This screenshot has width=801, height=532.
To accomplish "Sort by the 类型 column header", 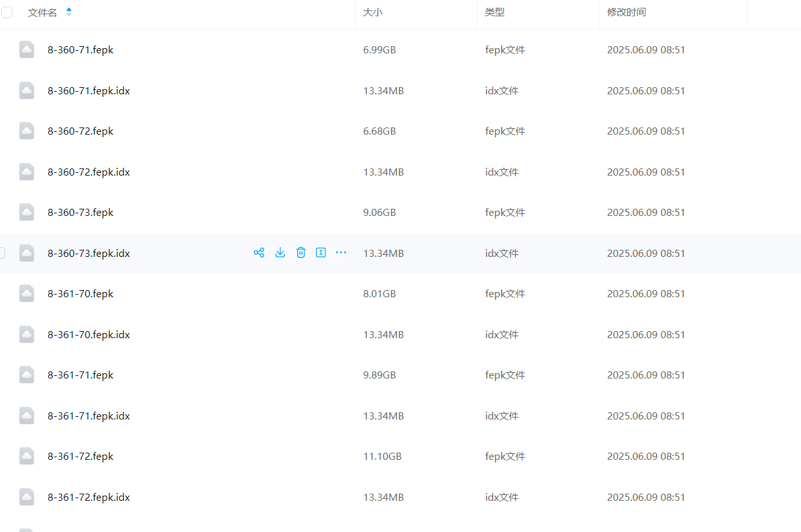I will pyautogui.click(x=495, y=12).
